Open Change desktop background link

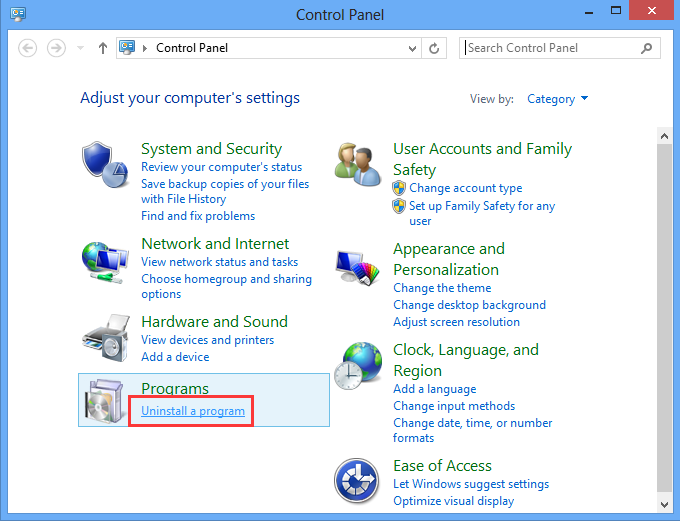click(x=469, y=305)
